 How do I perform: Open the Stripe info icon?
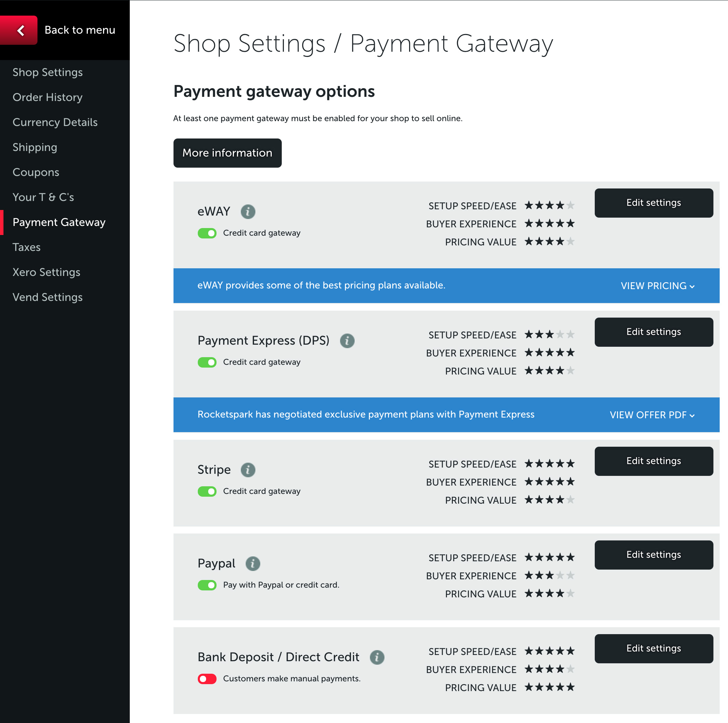coord(248,470)
